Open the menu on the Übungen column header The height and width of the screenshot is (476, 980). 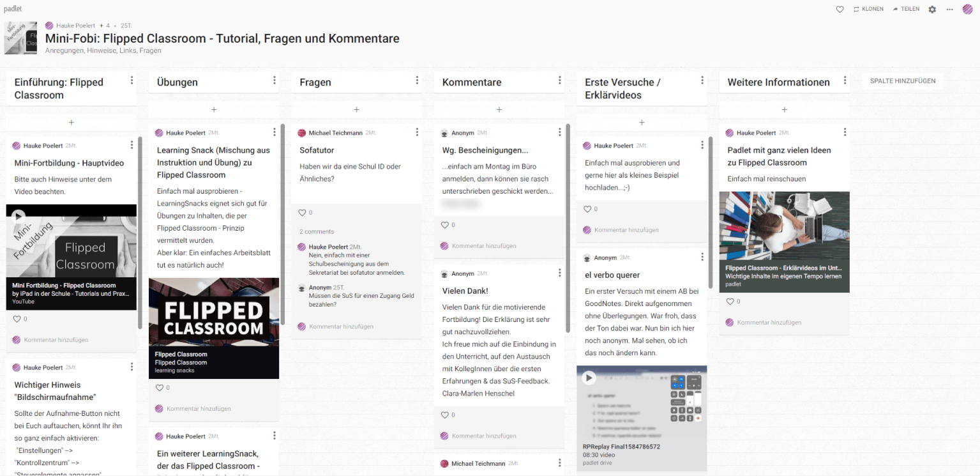pyautogui.click(x=275, y=80)
